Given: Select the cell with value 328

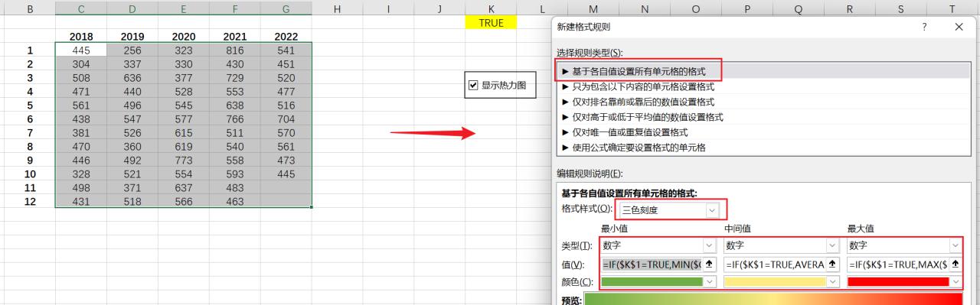Looking at the screenshot, I should 81,174.
